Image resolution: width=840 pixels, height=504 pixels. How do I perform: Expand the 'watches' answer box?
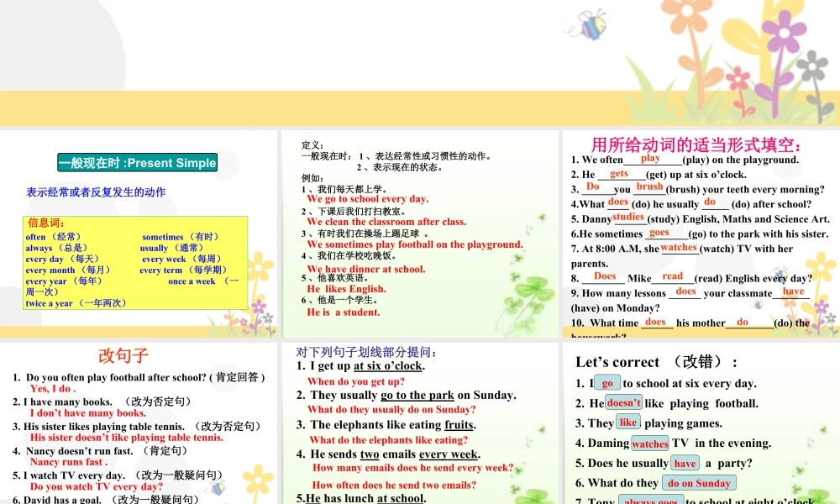[649, 444]
